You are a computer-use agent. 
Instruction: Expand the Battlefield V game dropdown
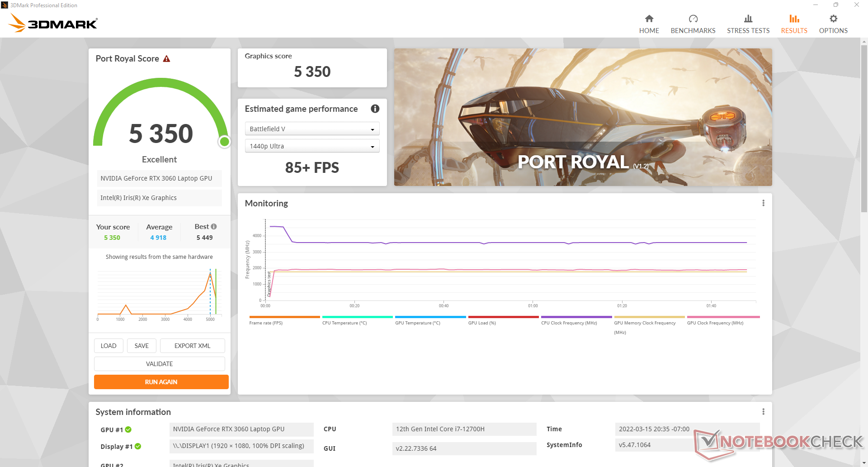tap(312, 129)
